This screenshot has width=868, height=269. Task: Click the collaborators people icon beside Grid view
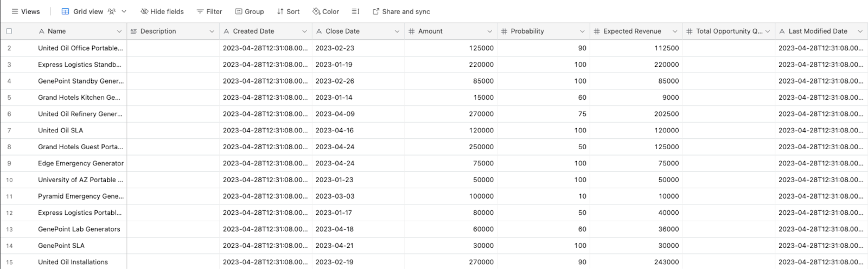[x=112, y=11]
